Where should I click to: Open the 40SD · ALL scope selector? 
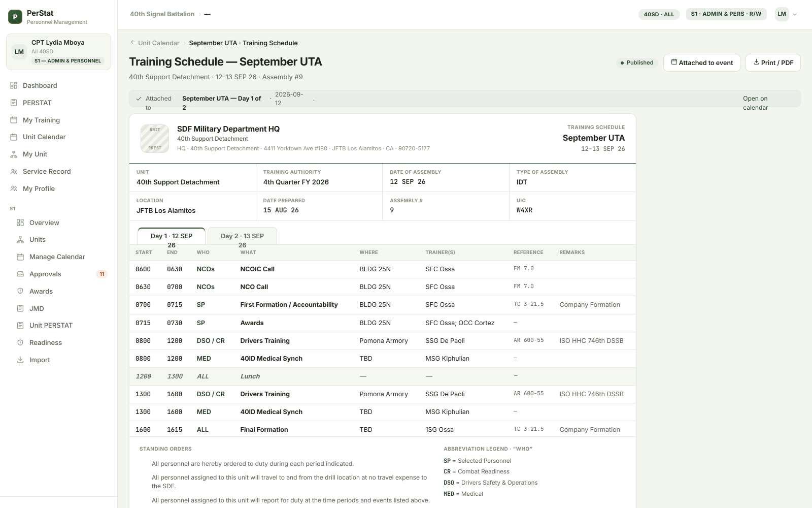(659, 14)
